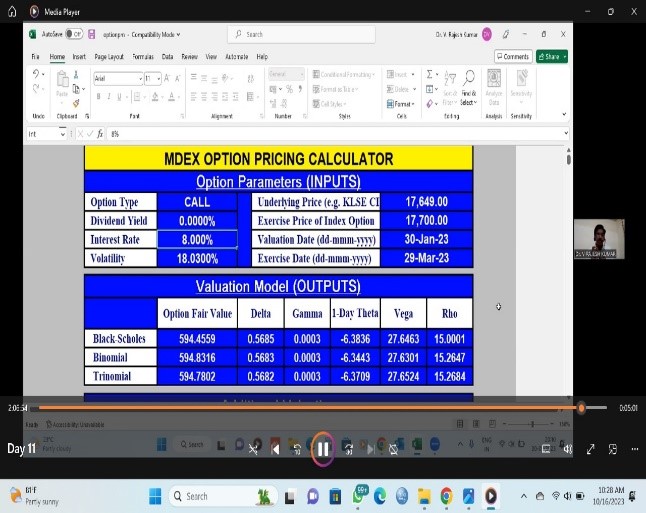Open Conditional Formatting dropdown
The image size is (646, 513).
pyautogui.click(x=344, y=75)
